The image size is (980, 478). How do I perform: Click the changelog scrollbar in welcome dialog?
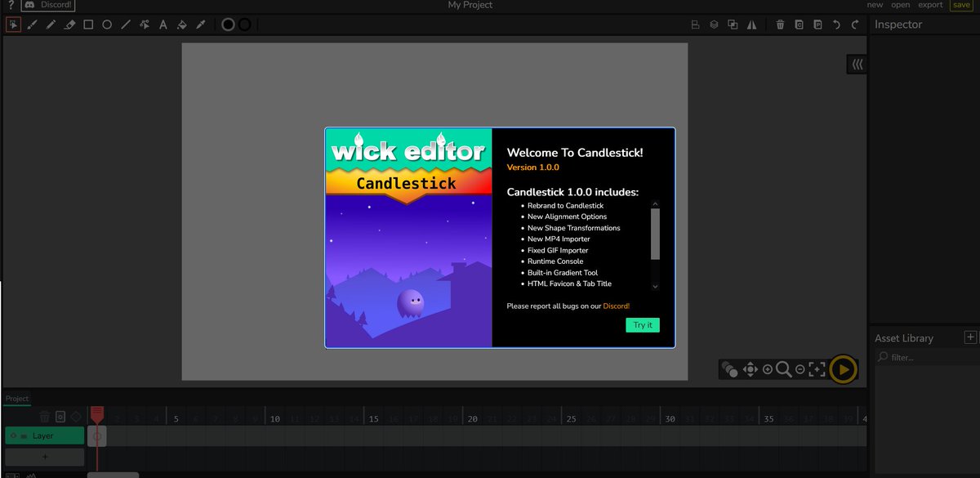[x=655, y=235]
